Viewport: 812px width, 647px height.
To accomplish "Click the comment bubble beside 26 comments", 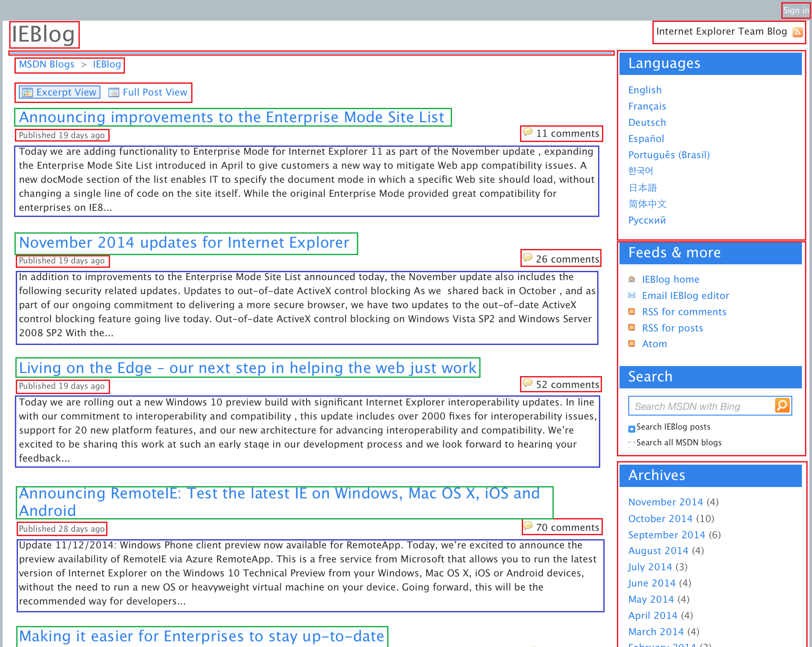I will [x=527, y=257].
